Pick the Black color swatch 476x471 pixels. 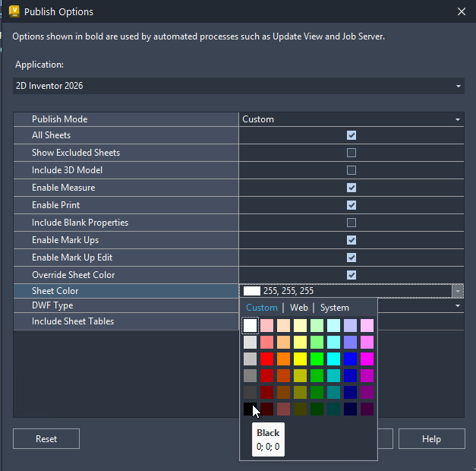coord(250,409)
